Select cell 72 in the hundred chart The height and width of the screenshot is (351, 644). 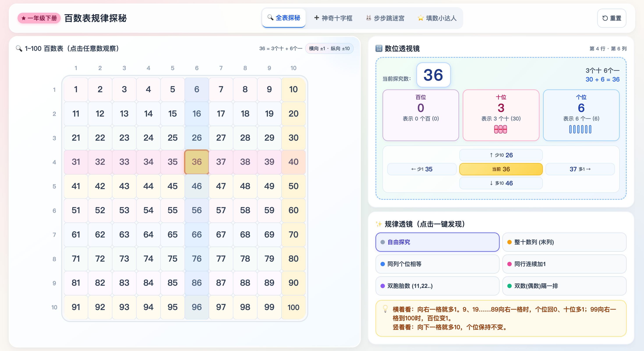[x=100, y=259]
